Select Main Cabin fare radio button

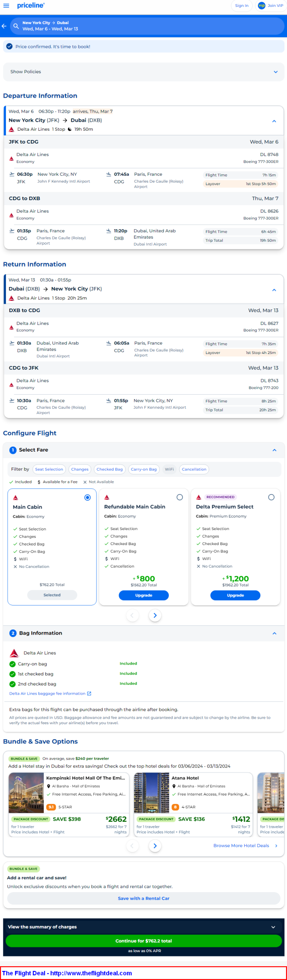tap(87, 497)
